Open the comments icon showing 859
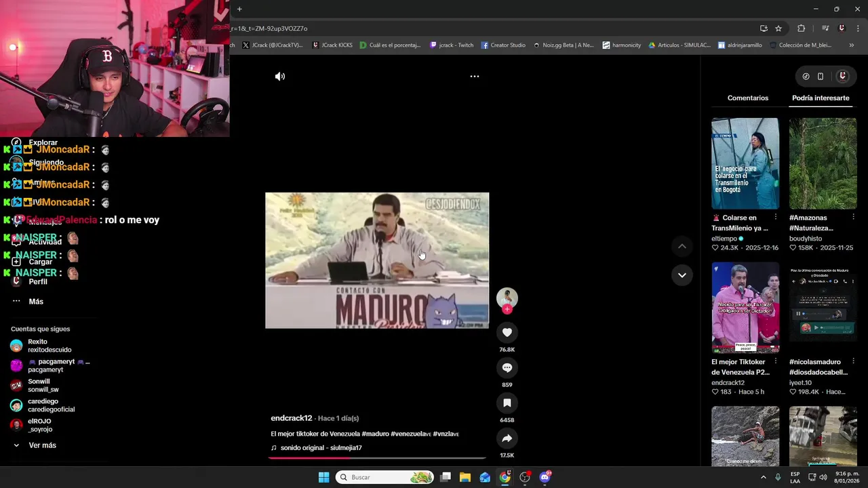 click(507, 367)
